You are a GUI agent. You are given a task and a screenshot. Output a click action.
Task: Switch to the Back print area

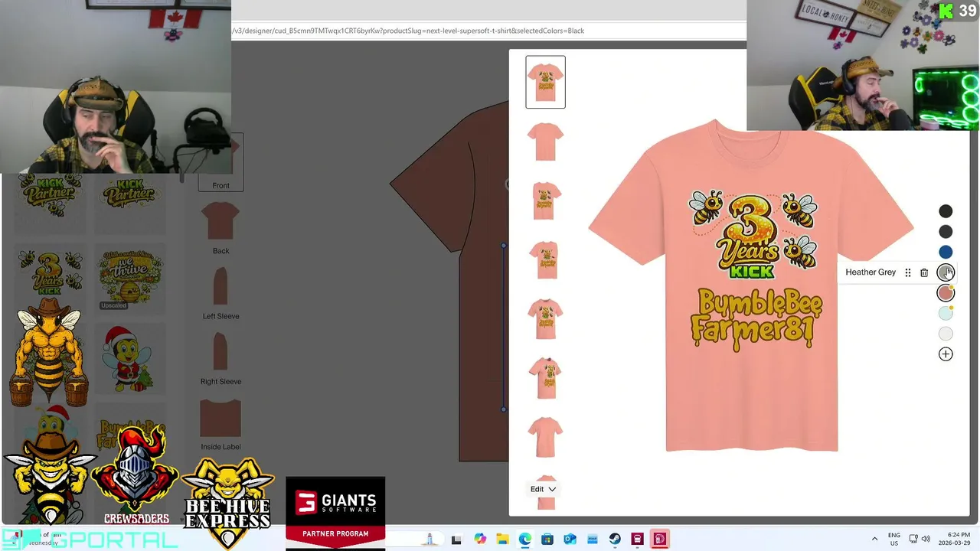click(x=220, y=227)
